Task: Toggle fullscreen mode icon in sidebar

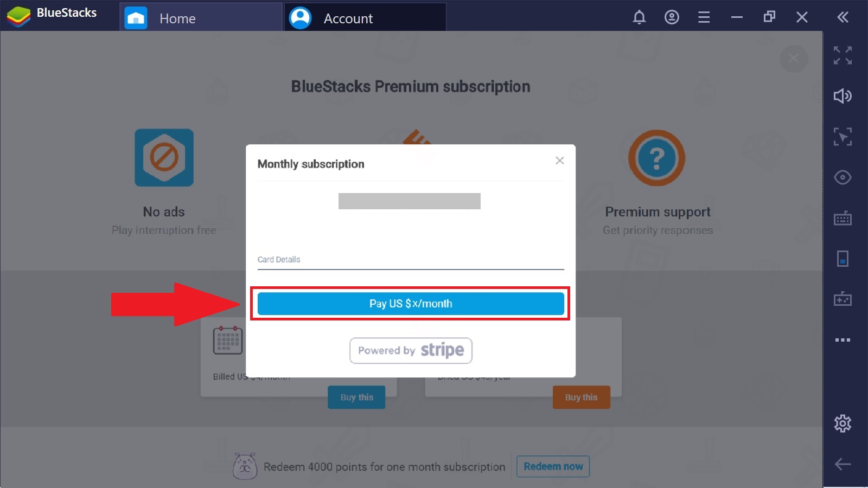Action: (843, 55)
